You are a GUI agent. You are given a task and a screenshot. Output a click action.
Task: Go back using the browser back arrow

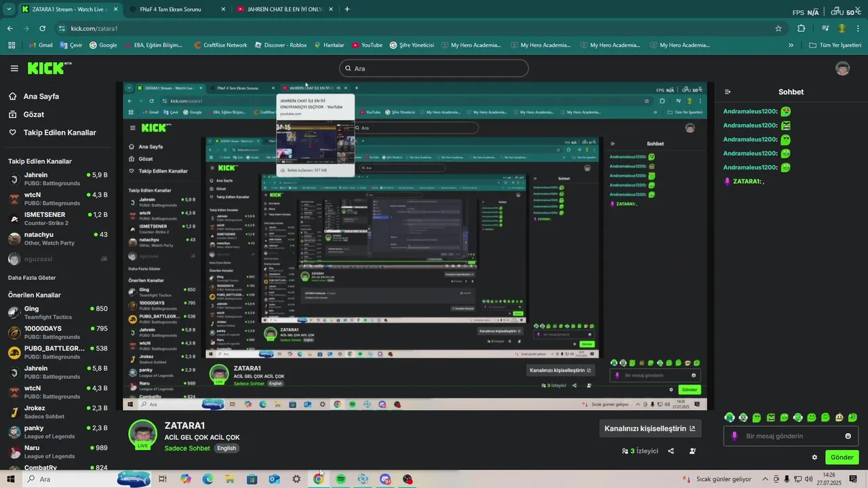point(10,28)
